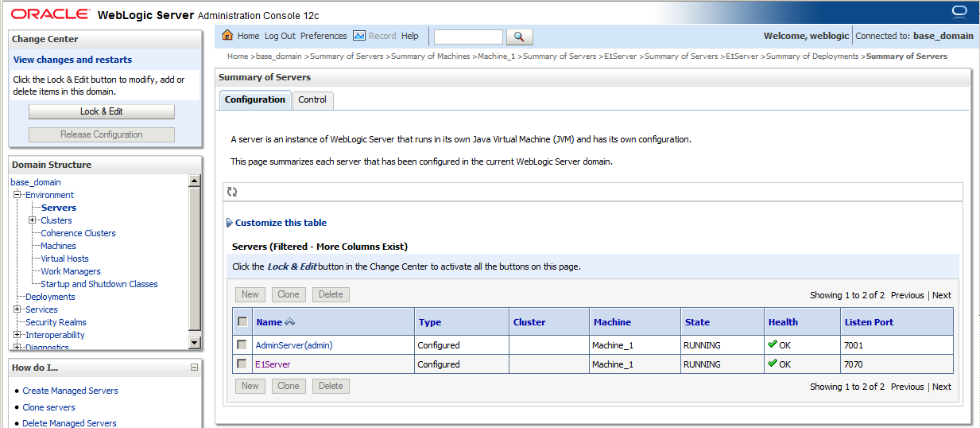Viewport: 980px width, 428px height.
Task: Expand the Services tree node
Action: (17, 309)
